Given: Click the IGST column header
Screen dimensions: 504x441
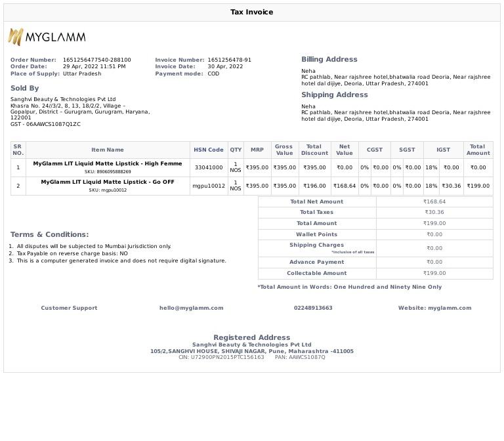Looking at the screenshot, I should 443,150.
